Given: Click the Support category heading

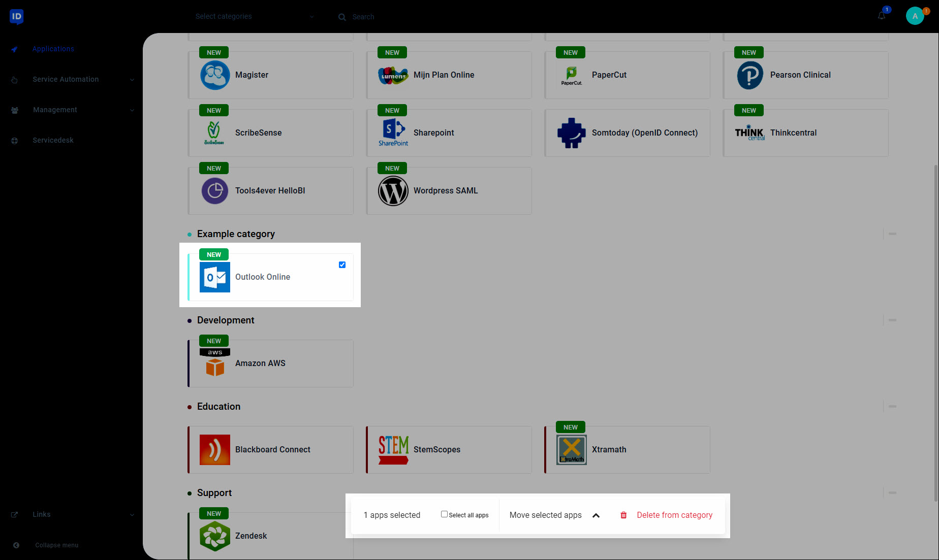Looking at the screenshot, I should tap(214, 493).
